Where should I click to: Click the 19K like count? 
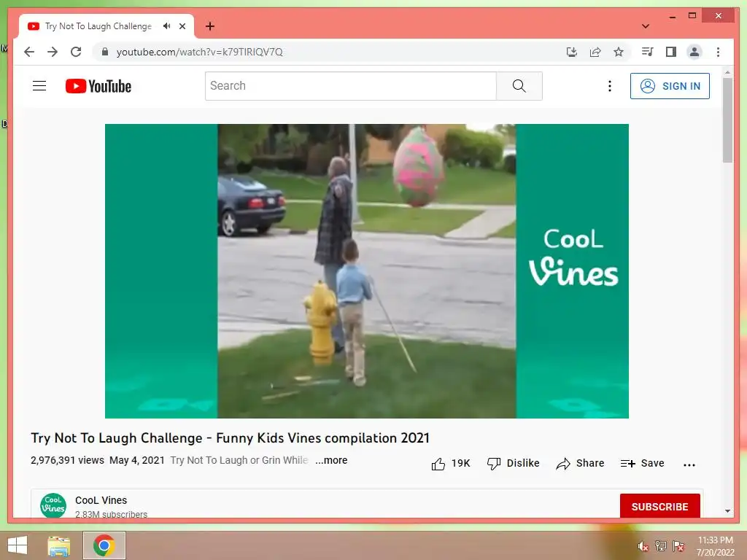click(461, 463)
